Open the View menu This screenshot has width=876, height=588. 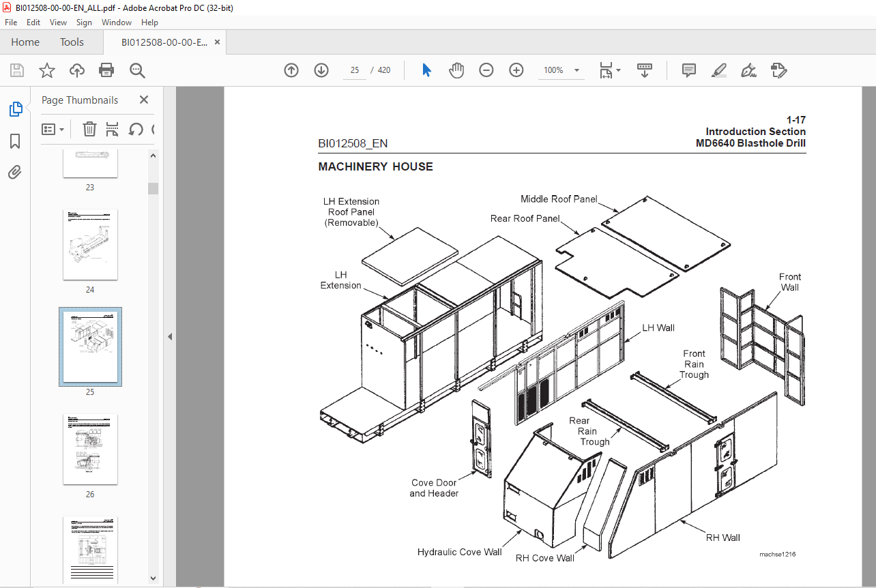(58, 23)
